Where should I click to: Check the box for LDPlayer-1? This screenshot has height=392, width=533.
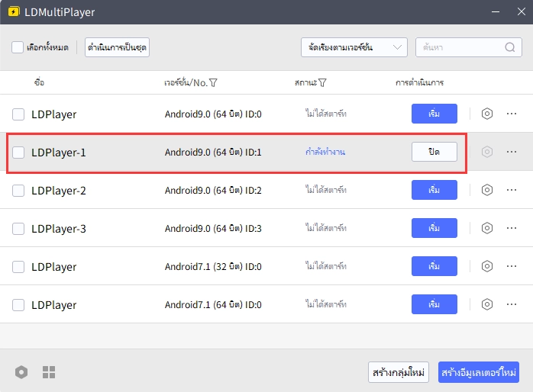(18, 152)
